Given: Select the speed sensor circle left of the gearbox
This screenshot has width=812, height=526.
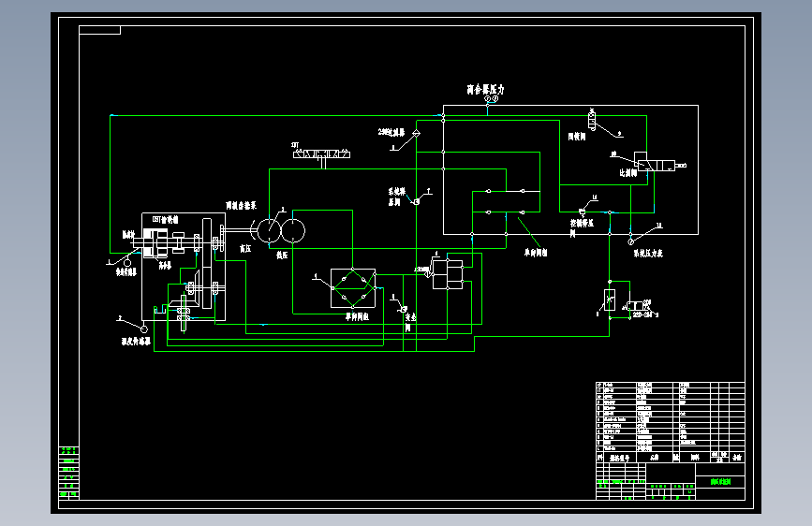Looking at the screenshot, I should 126,263.
